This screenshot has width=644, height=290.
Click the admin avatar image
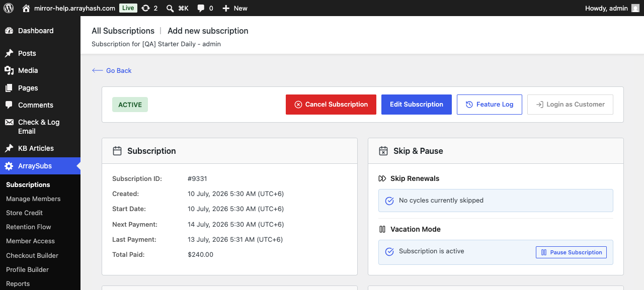click(x=635, y=8)
